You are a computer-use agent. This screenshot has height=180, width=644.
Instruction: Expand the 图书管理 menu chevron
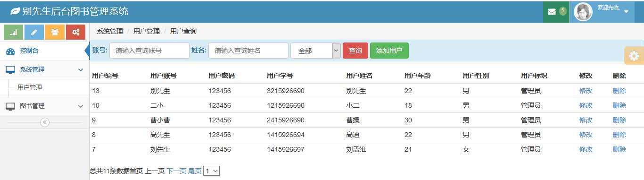click(x=80, y=106)
